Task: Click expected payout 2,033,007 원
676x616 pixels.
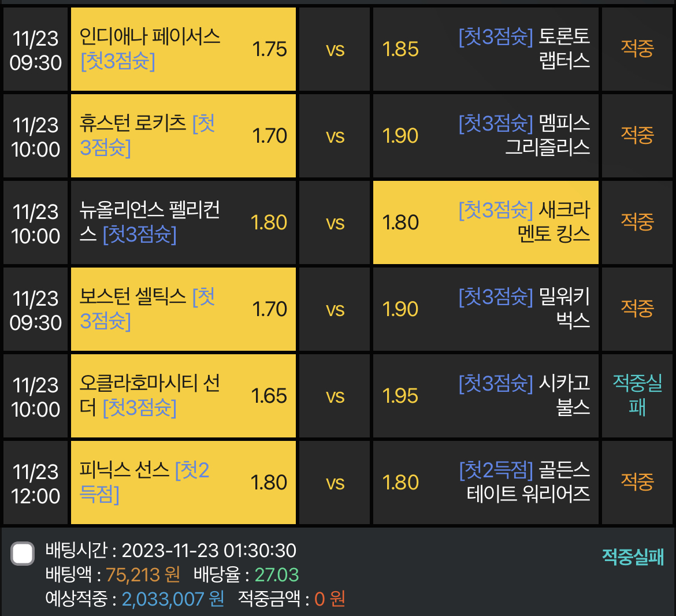Action: [173, 599]
